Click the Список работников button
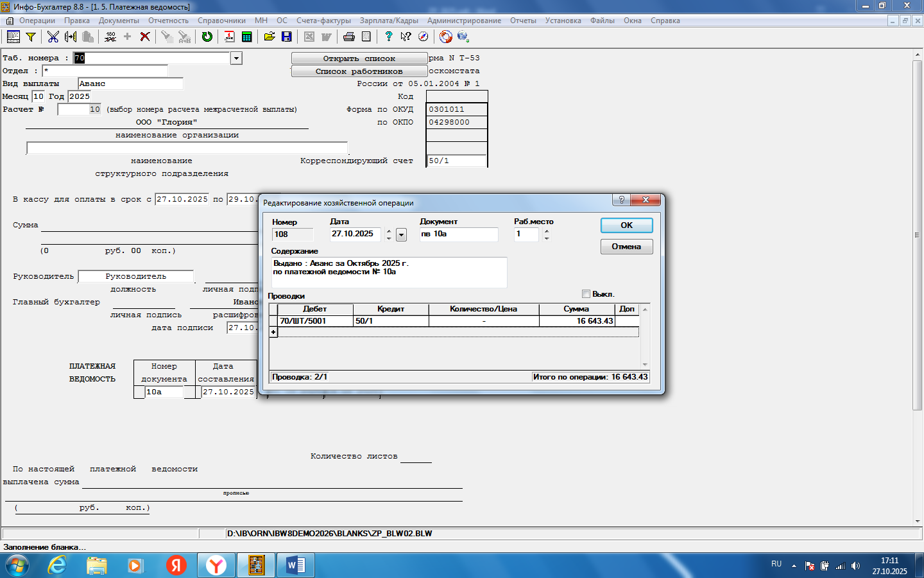Image resolution: width=924 pixels, height=578 pixels. coord(359,71)
